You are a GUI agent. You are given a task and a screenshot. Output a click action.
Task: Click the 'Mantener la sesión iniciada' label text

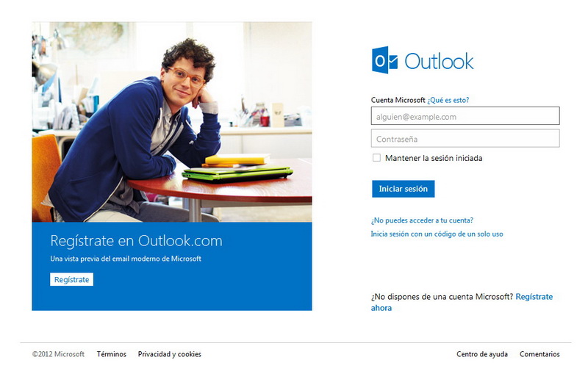434,158
